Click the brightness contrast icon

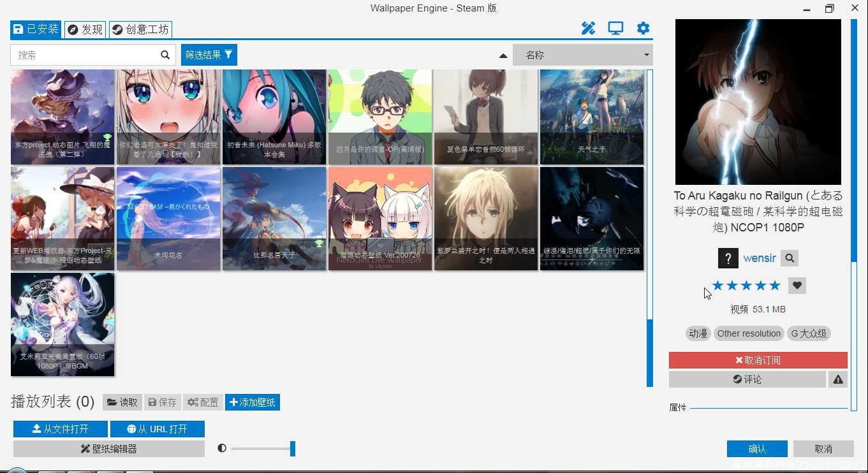point(222,448)
